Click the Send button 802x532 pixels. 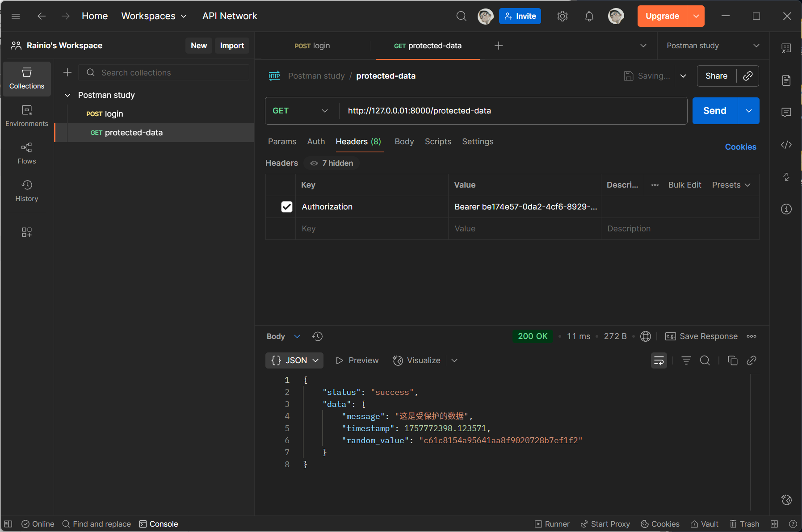coord(715,111)
